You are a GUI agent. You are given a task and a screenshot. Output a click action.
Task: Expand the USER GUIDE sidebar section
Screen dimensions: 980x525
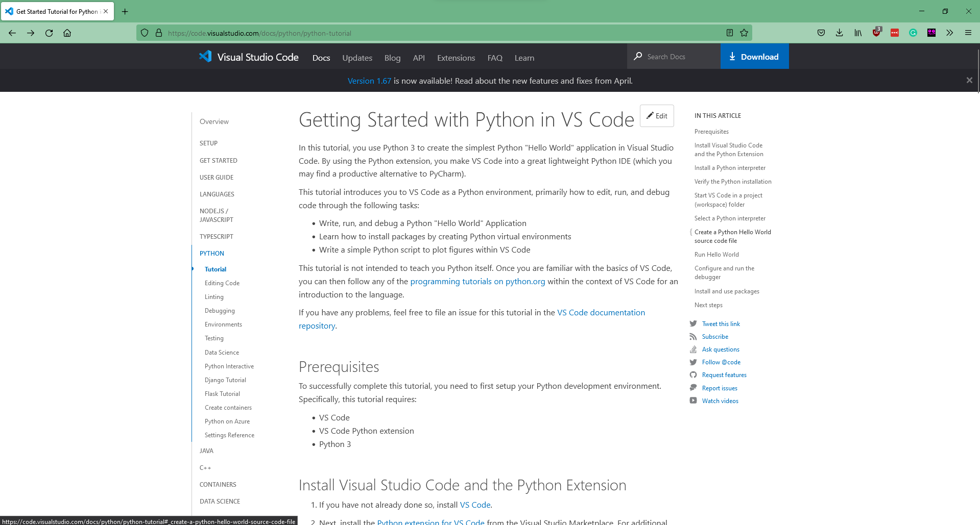click(217, 177)
